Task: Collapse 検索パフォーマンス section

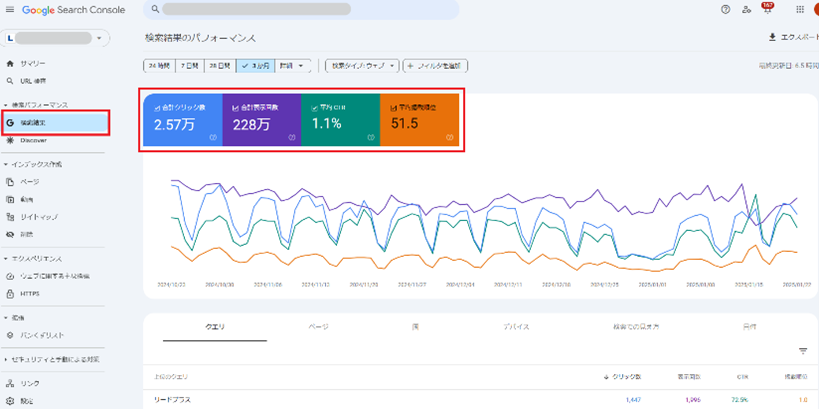Action: coord(36,105)
